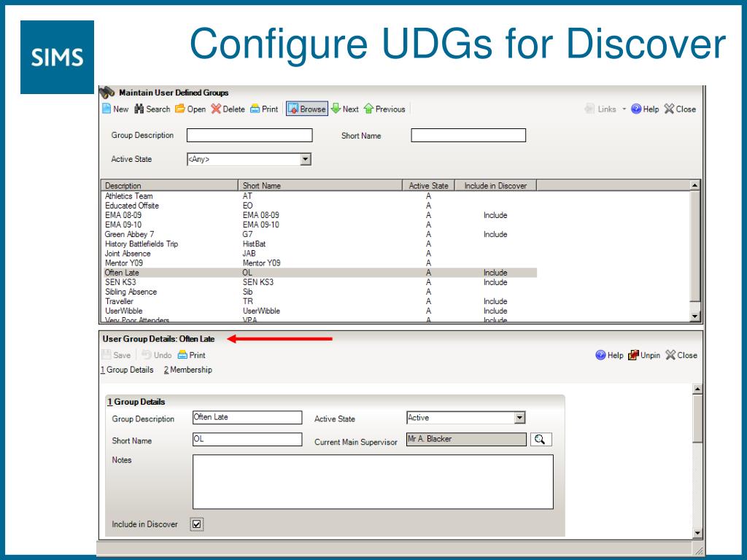Viewport: 747px width, 560px height.
Task: Click the New toolbar button
Action: 115,109
